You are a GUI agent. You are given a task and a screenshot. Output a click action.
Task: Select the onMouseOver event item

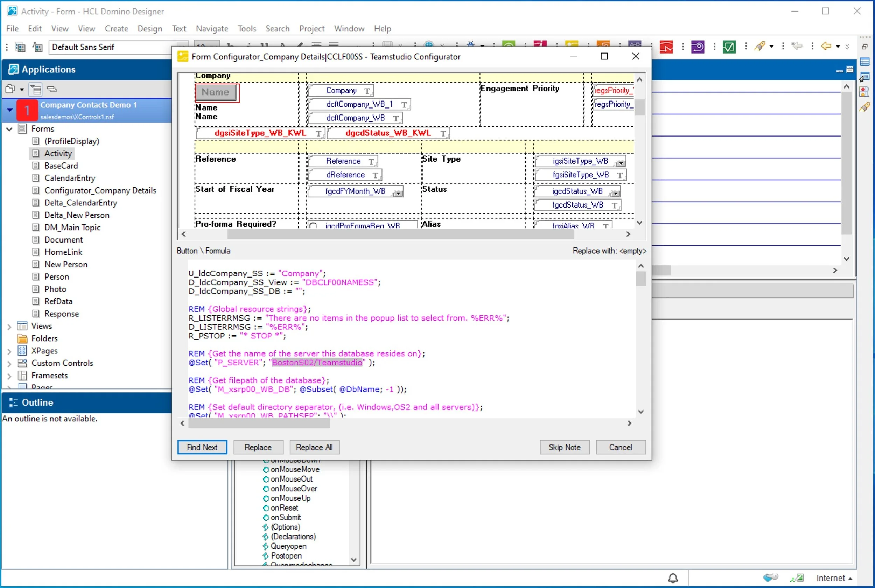pos(294,489)
